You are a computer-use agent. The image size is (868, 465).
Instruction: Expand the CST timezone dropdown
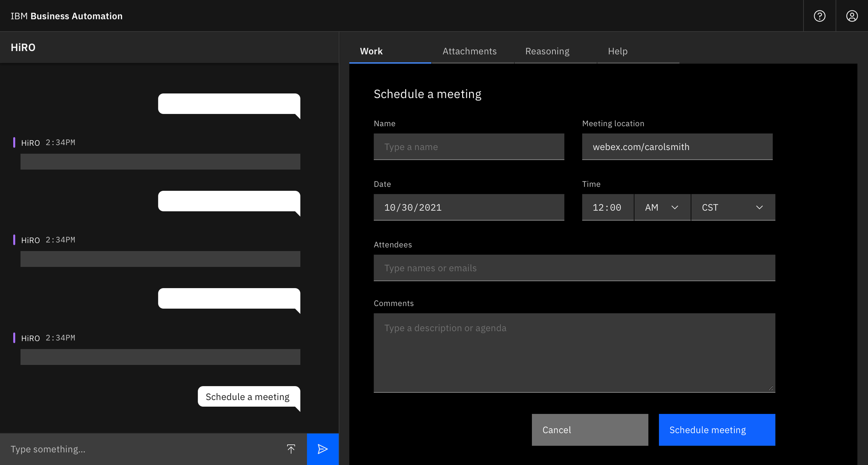(x=733, y=207)
